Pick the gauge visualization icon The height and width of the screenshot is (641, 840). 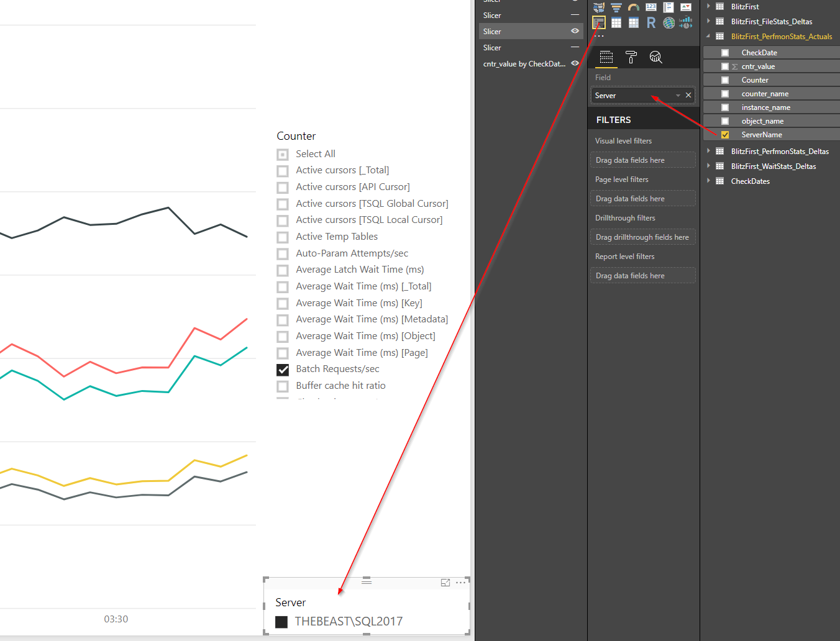pyautogui.click(x=634, y=7)
